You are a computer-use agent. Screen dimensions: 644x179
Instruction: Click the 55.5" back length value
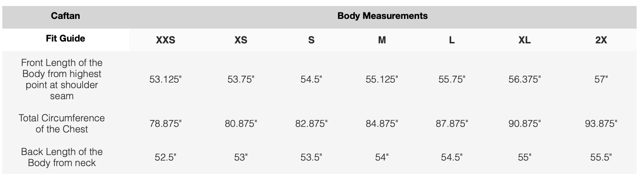coord(601,157)
